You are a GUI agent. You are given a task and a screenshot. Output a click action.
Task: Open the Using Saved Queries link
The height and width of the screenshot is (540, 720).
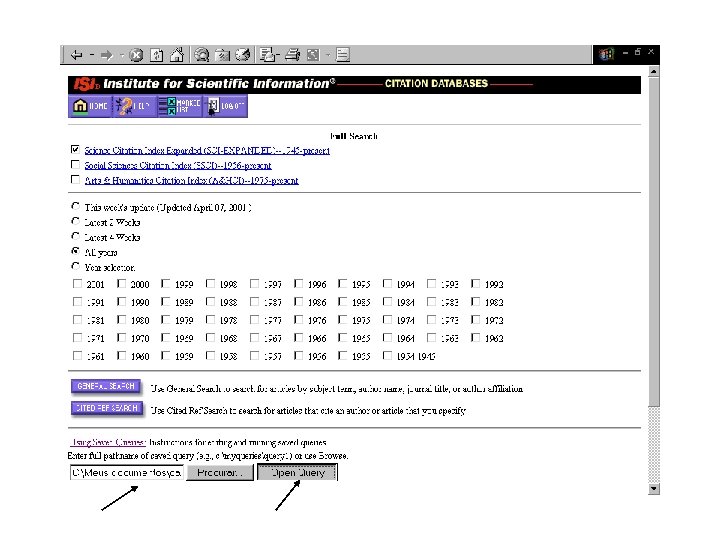[108, 442]
